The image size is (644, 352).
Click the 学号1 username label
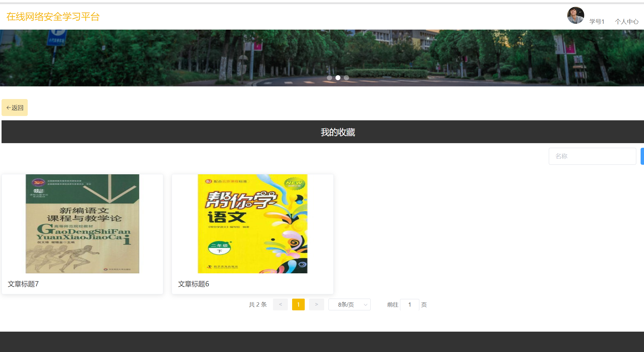coord(597,22)
